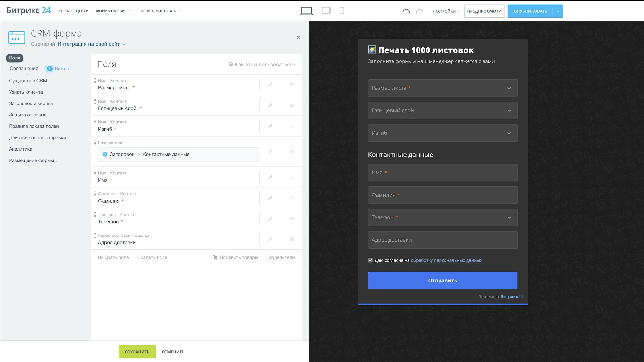Open the Правила показа полей section
The image size is (644, 362).
pyautogui.click(x=34, y=126)
